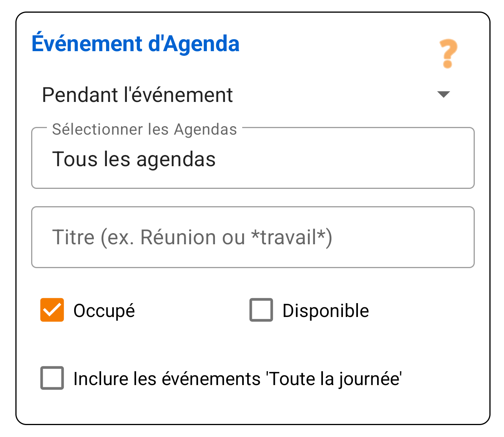Click the 'Occupé' label text
This screenshot has height=437, width=504.
(104, 310)
